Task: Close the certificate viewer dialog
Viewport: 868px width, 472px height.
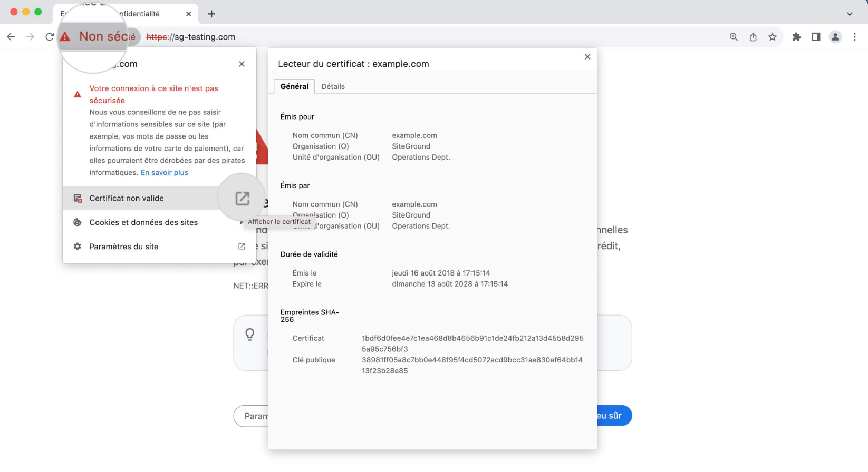Action: tap(587, 57)
